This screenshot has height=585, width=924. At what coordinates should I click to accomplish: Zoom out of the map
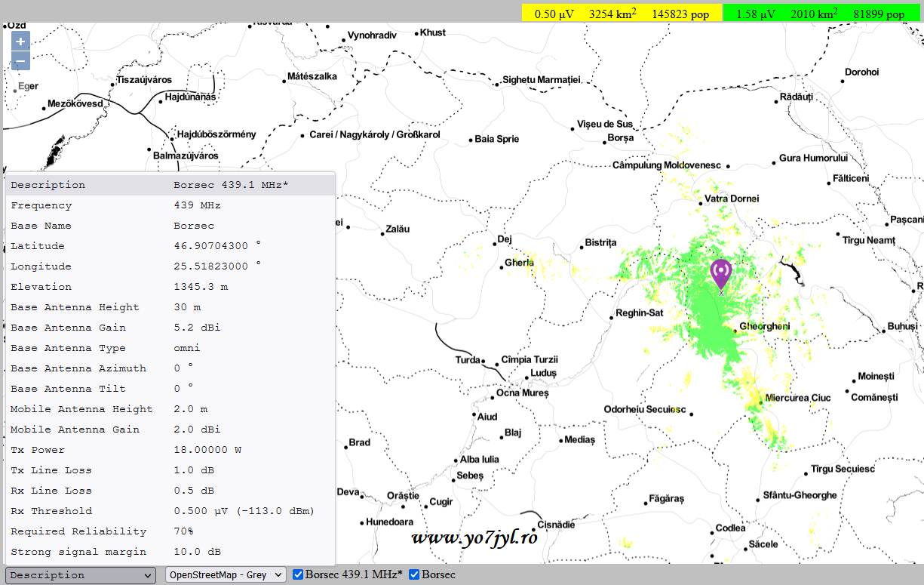(20, 61)
